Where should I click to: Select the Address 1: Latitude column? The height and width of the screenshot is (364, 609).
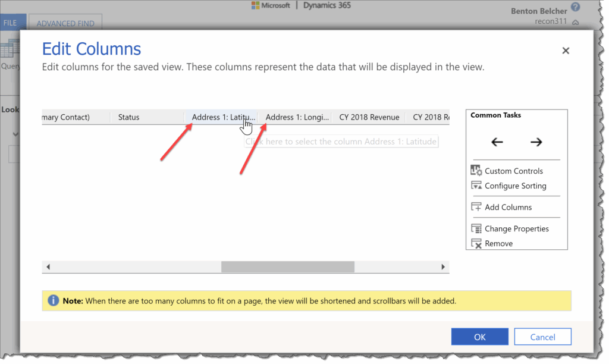(x=220, y=117)
